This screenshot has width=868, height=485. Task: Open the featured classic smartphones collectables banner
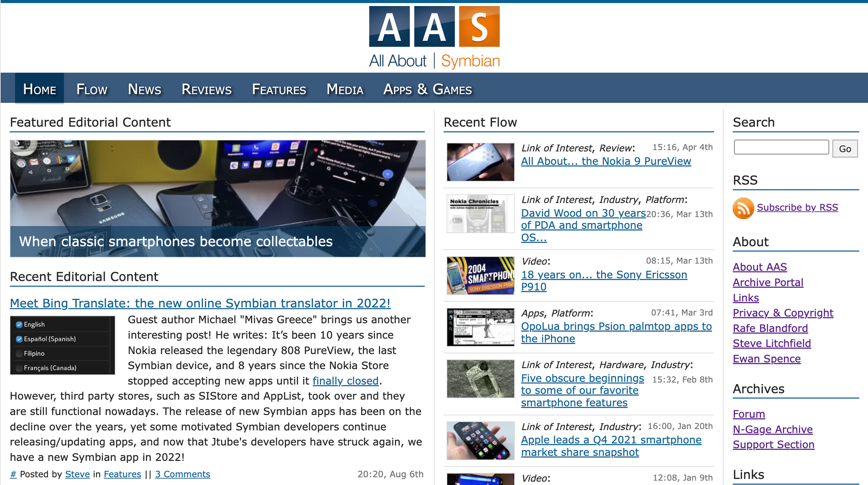[217, 198]
